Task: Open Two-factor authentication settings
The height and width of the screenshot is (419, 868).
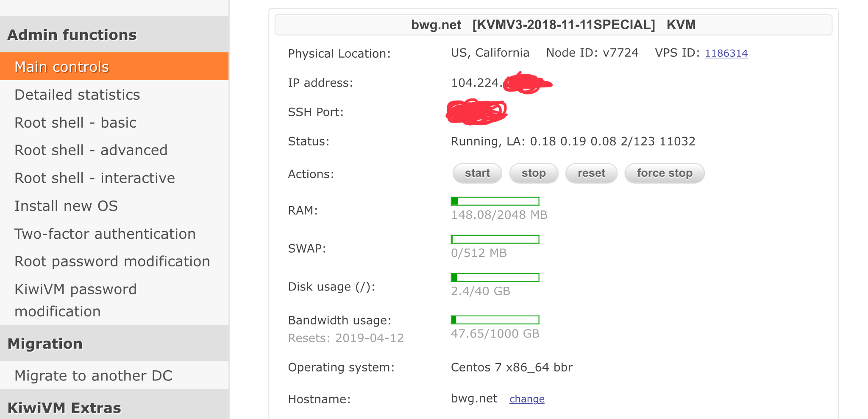Action: [105, 234]
